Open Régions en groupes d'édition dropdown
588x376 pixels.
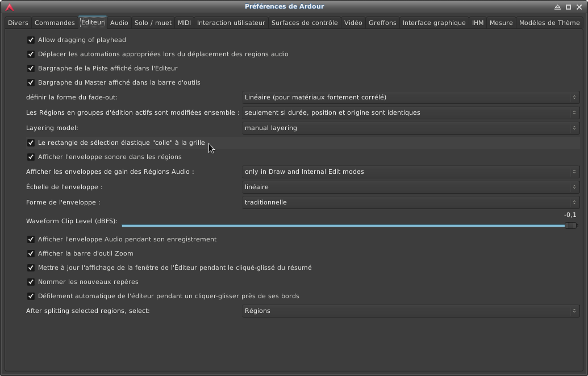[x=411, y=113]
